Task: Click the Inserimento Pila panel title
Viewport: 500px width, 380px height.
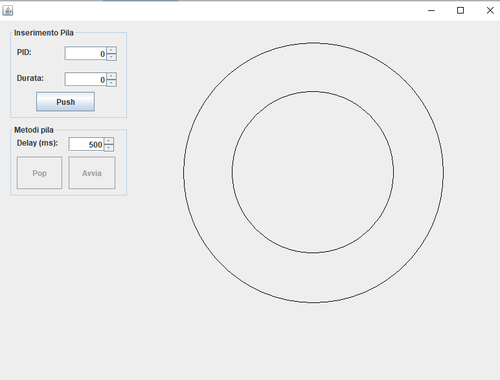Action: point(44,33)
